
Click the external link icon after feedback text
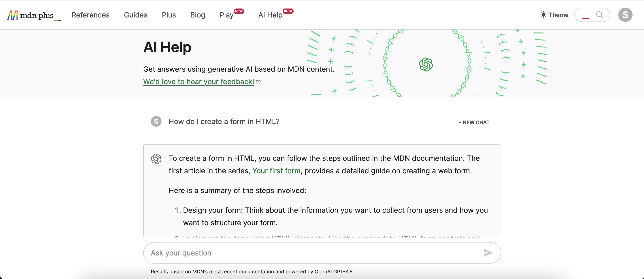(x=258, y=82)
